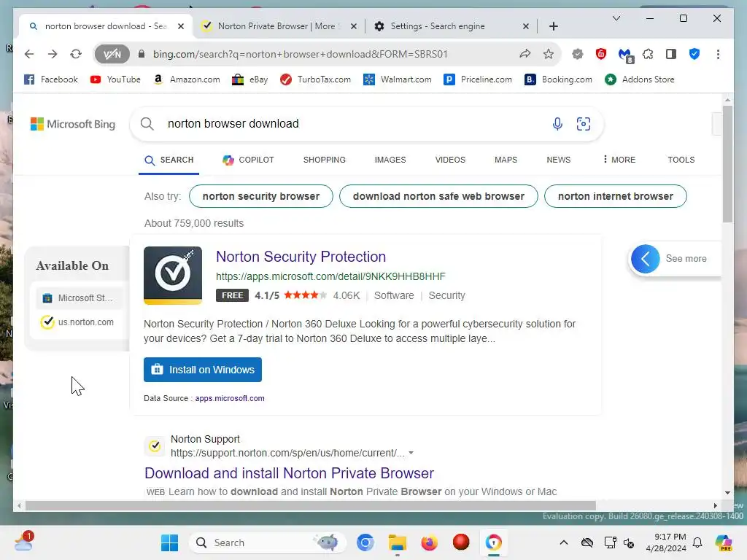
Task: Open the Walmart.com bookmark
Action: tap(398, 79)
